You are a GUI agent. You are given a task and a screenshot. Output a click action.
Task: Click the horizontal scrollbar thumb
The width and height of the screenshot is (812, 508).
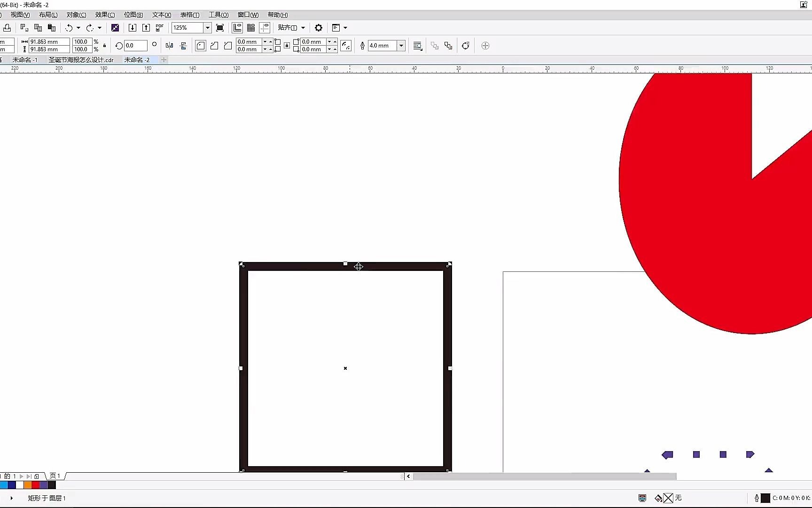tap(545, 476)
